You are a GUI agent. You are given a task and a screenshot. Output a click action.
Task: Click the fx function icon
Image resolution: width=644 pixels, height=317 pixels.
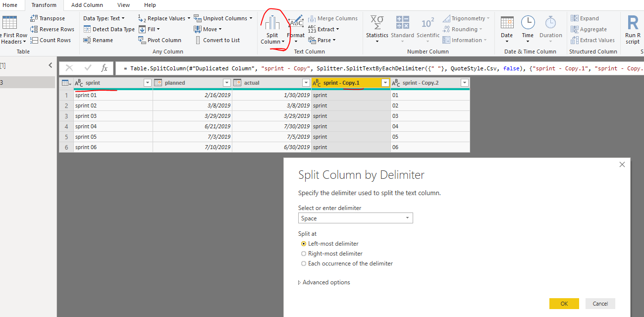pyautogui.click(x=104, y=68)
